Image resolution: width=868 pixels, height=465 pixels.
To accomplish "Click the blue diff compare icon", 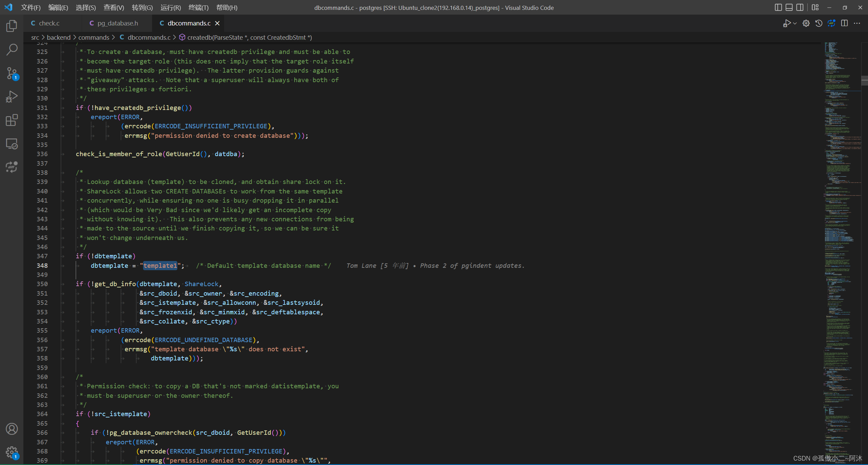I will (831, 23).
